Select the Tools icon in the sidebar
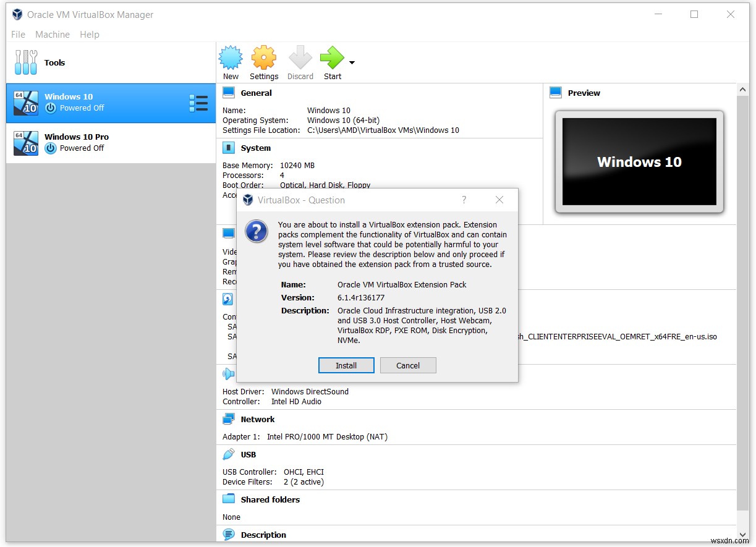Viewport: 756px width, 547px height. pyautogui.click(x=25, y=62)
